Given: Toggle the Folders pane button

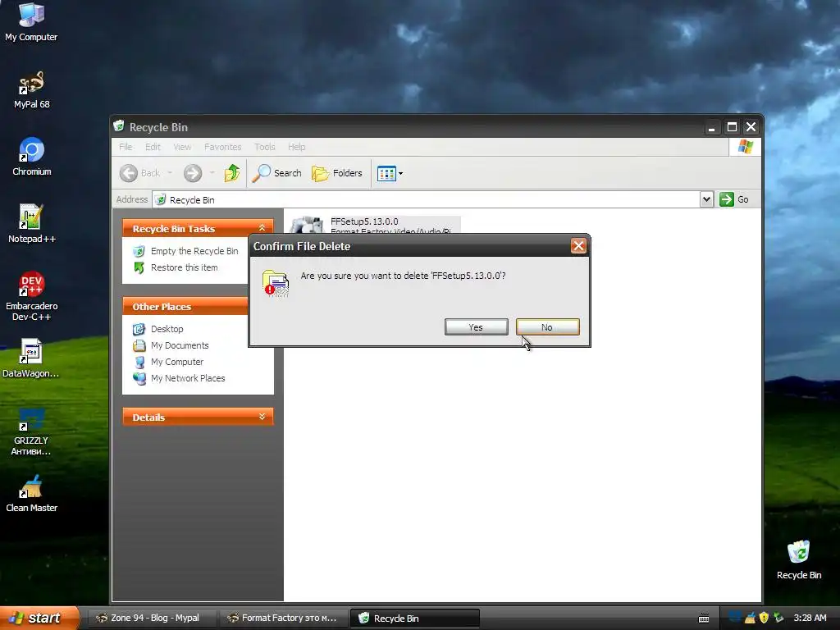Looking at the screenshot, I should (x=337, y=173).
